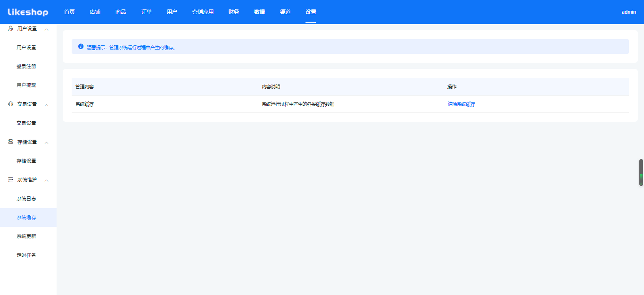Image resolution: width=644 pixels, height=295 pixels.
Task: Open the 存储设置 sidebar sub-item
Action: pos(28,161)
